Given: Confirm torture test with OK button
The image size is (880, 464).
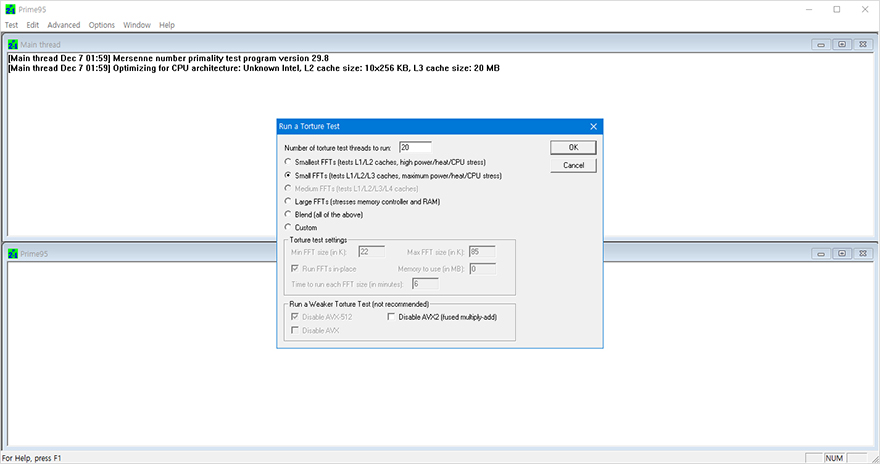Looking at the screenshot, I should (573, 148).
